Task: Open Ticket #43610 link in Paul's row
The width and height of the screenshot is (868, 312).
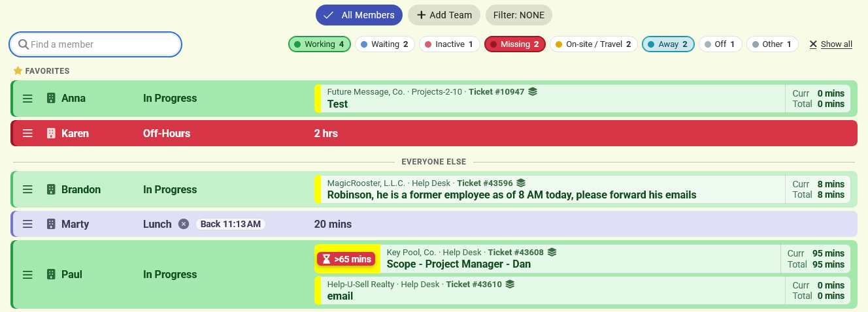Action: point(474,285)
